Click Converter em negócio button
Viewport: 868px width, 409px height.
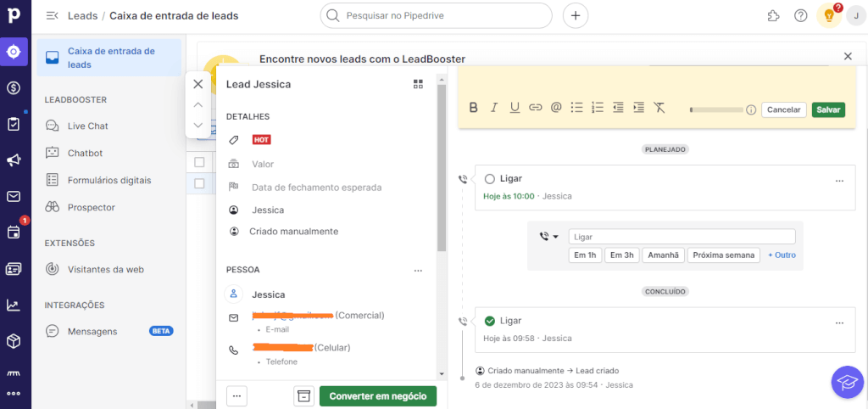coord(378,396)
